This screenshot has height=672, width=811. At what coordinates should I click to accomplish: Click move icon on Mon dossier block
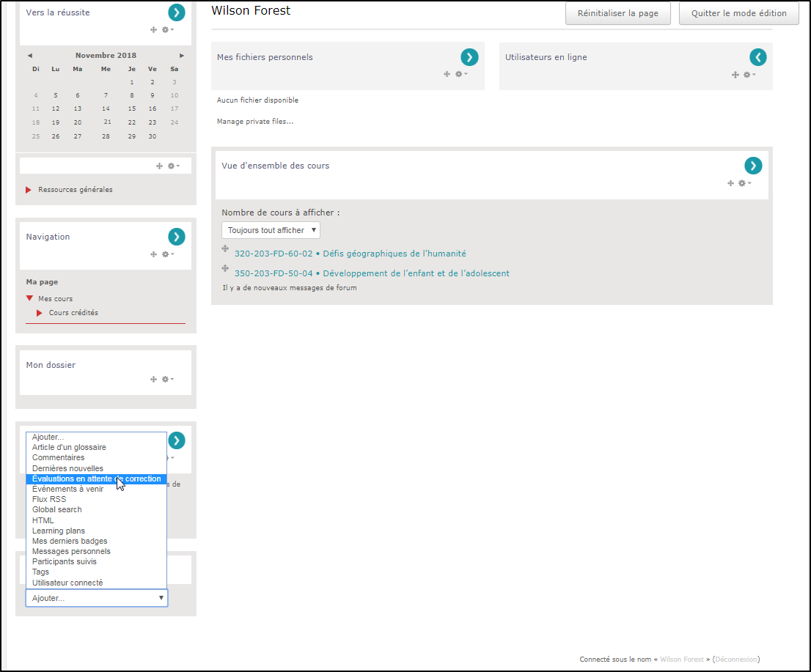point(153,379)
